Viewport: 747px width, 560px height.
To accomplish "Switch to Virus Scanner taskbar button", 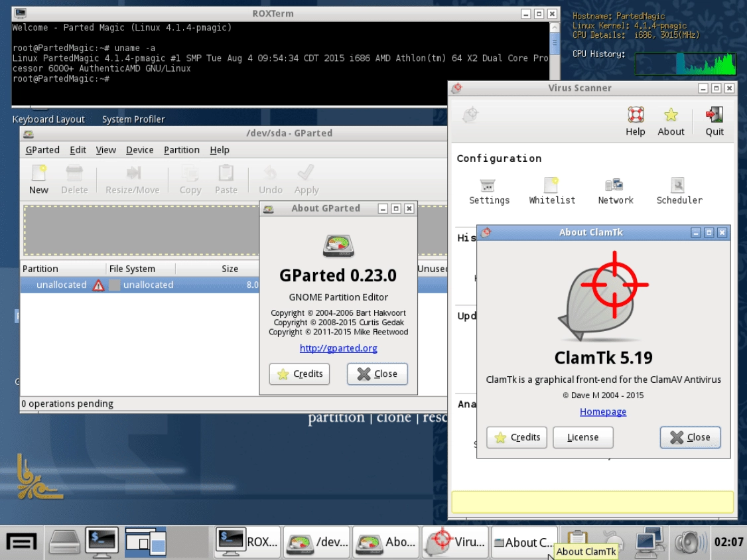I will 455,542.
